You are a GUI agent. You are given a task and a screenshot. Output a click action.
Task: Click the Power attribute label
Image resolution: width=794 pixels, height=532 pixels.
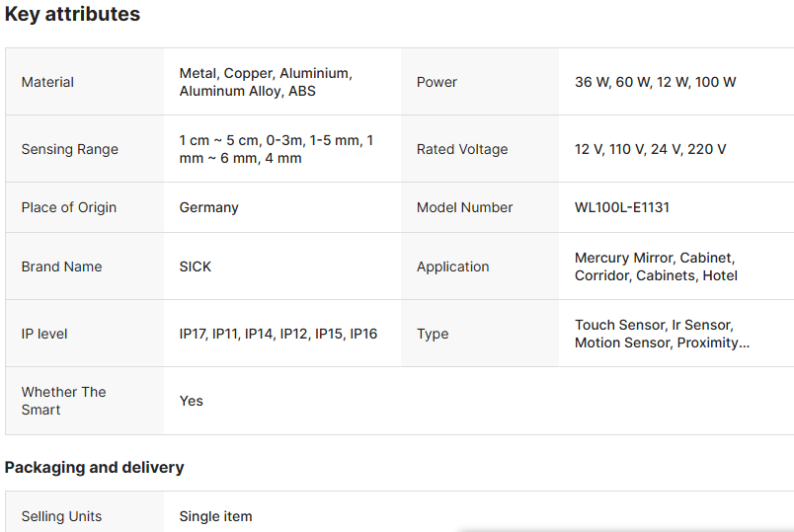[x=437, y=82]
